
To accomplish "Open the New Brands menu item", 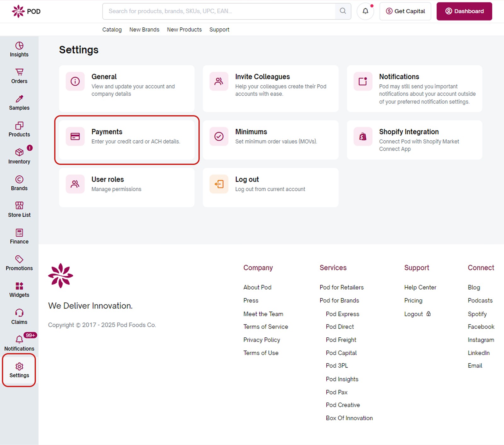I will pyautogui.click(x=144, y=29).
